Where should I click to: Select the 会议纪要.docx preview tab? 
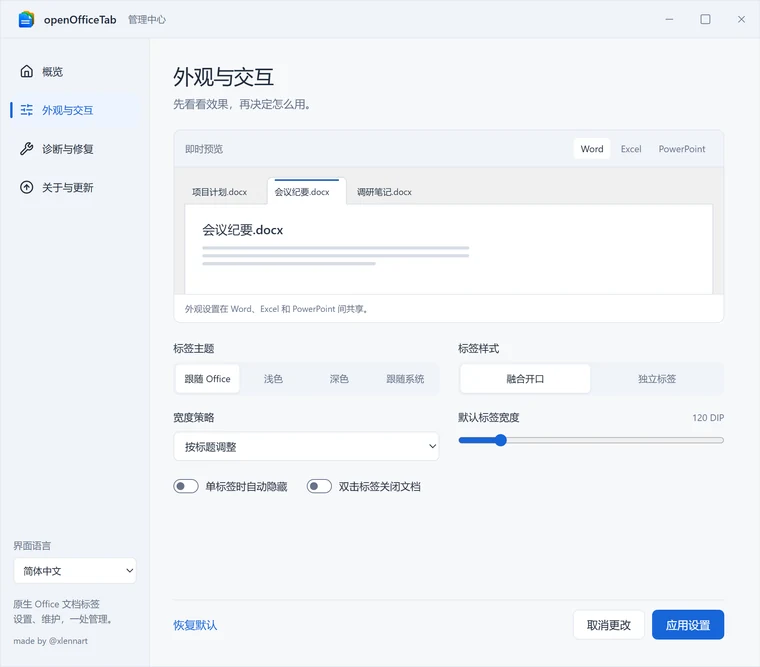coord(307,191)
